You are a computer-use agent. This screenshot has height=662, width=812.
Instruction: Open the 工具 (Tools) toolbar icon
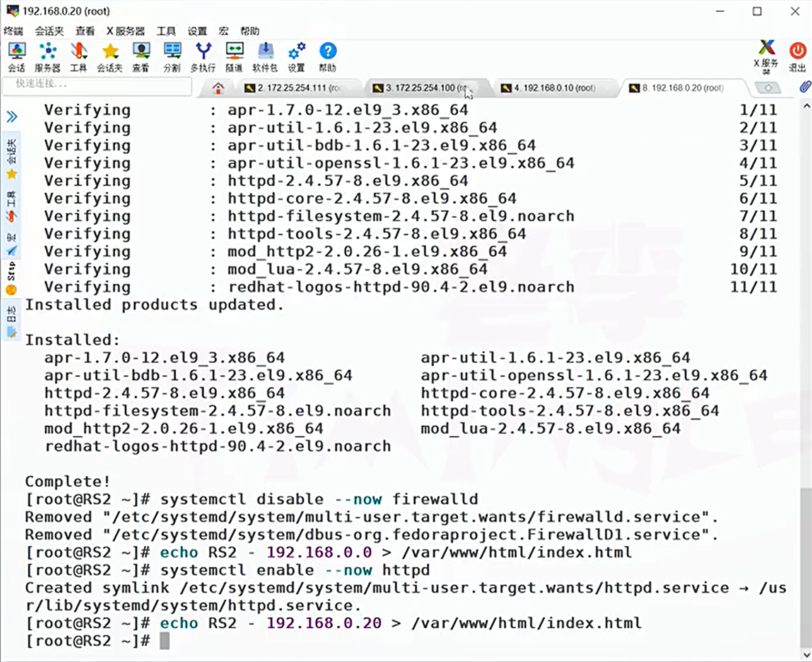click(x=78, y=57)
